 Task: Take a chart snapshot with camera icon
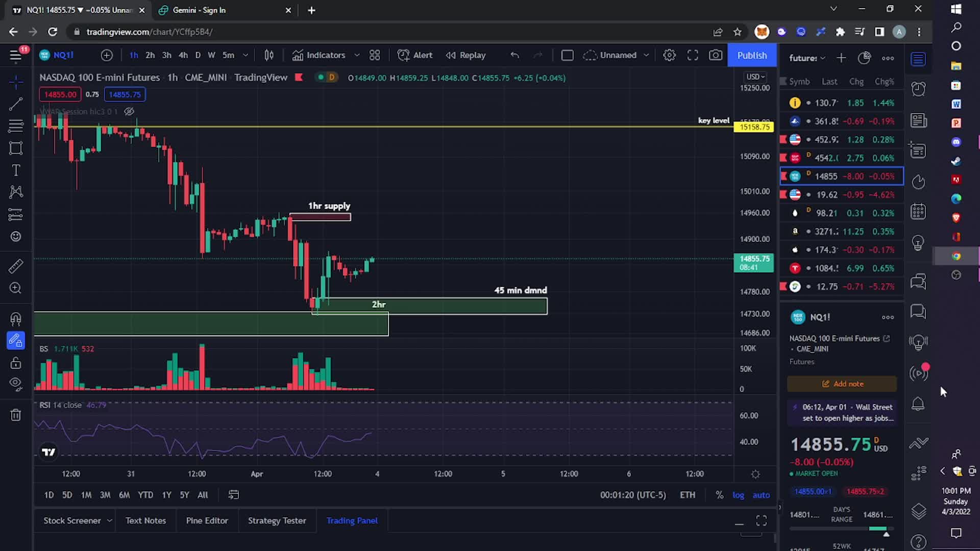tap(716, 55)
